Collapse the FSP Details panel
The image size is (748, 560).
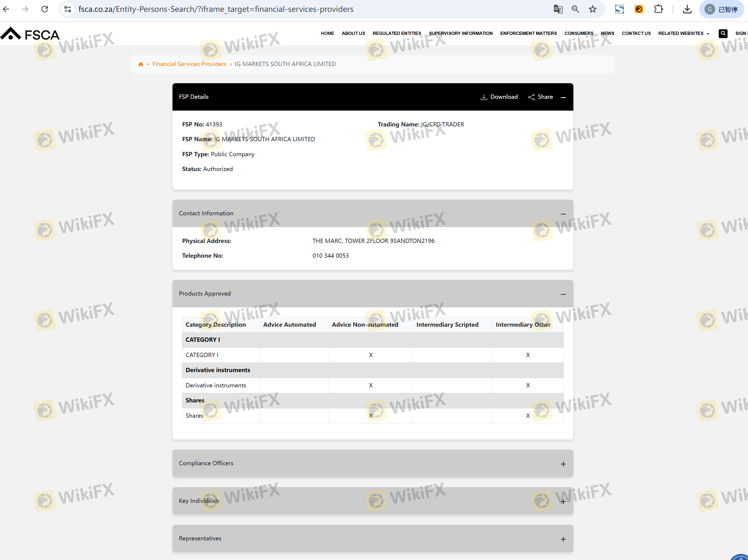pos(563,97)
